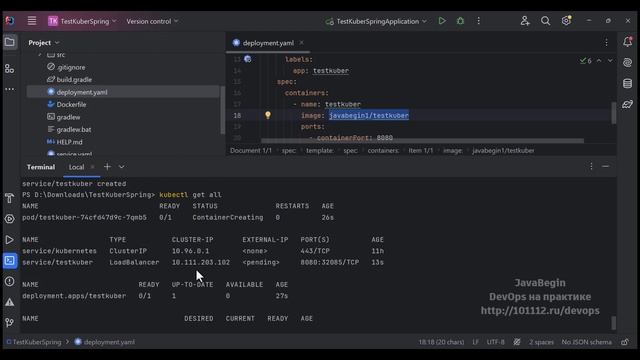Screen dimensions: 640x360
Task: Open TestKuberSpringApplication run configuration dropdown
Action: pyautogui.click(x=376, y=21)
